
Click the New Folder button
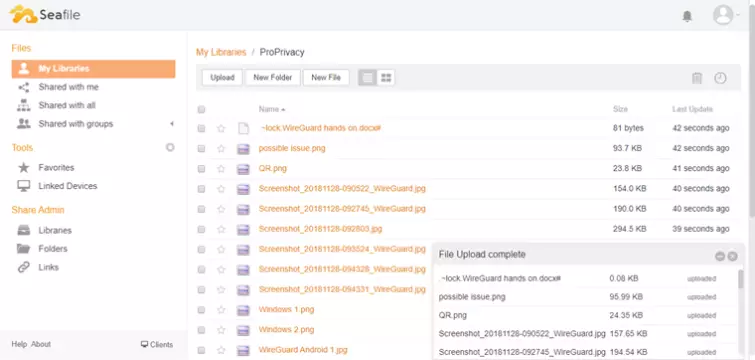pyautogui.click(x=273, y=77)
